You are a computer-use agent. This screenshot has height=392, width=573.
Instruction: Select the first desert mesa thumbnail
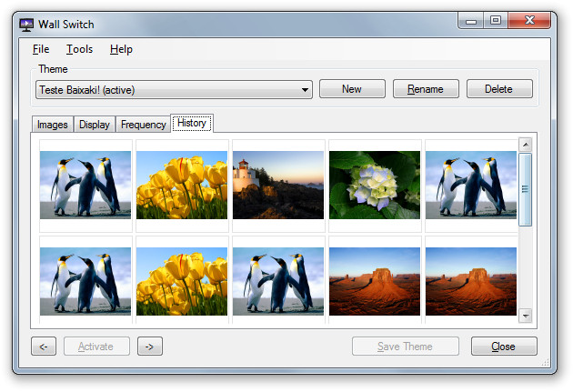[375, 281]
